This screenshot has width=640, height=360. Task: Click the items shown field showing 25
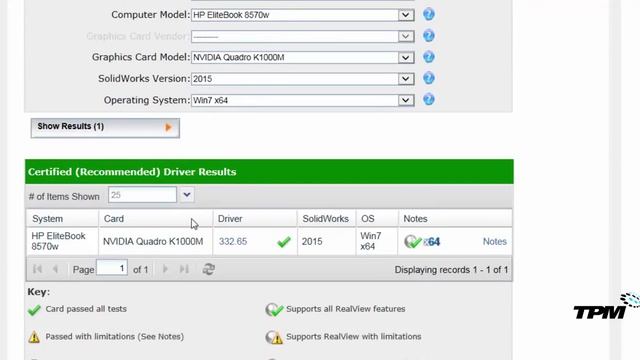(142, 195)
